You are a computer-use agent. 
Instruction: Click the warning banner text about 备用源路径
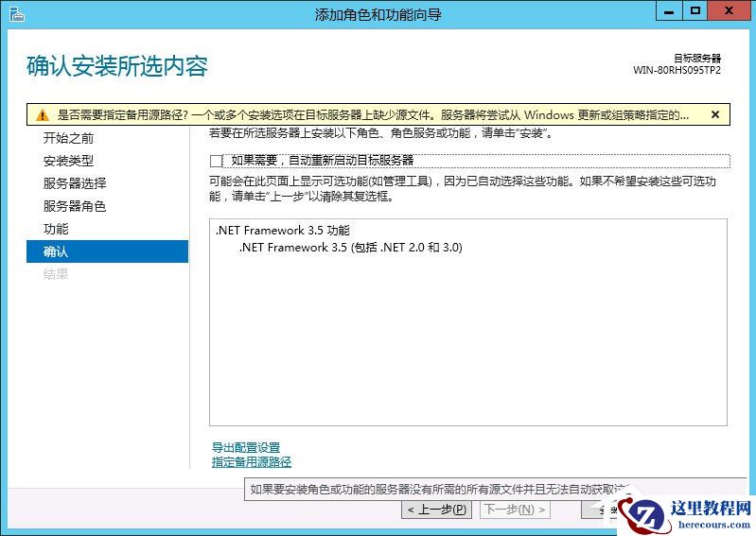coord(373,115)
